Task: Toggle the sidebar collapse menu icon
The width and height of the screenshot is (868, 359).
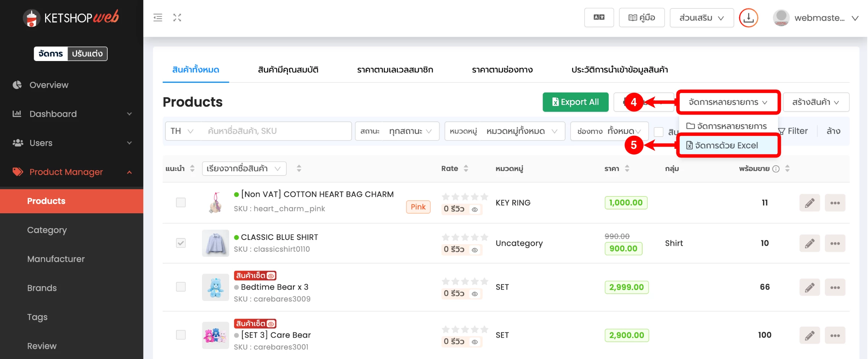Action: (x=158, y=18)
